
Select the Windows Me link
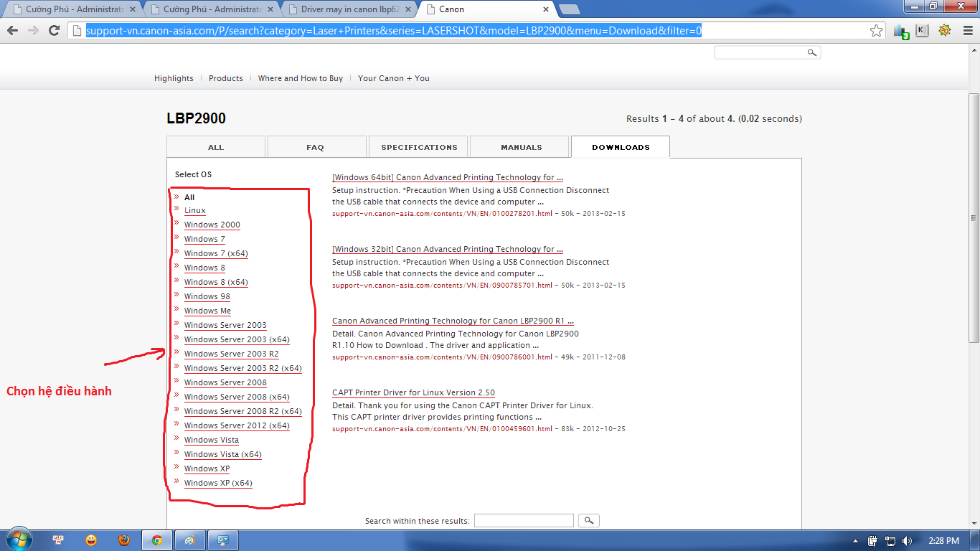207,311
